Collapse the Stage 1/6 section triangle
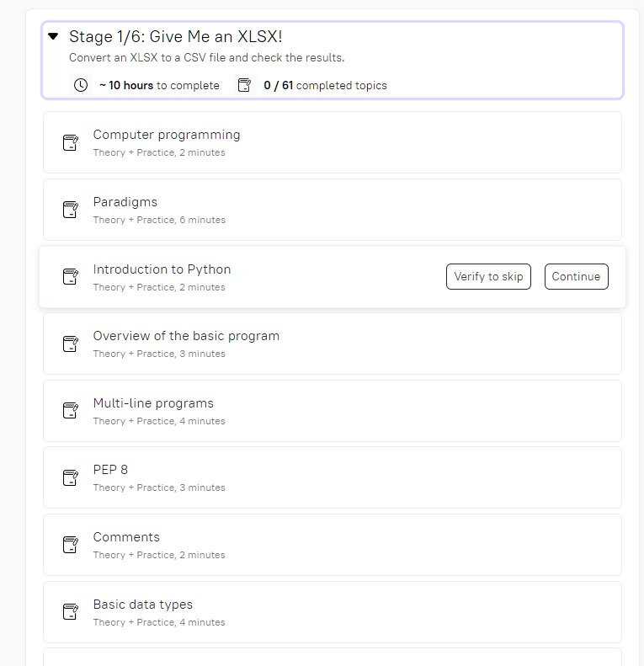This screenshot has height=666, width=644. [53, 36]
